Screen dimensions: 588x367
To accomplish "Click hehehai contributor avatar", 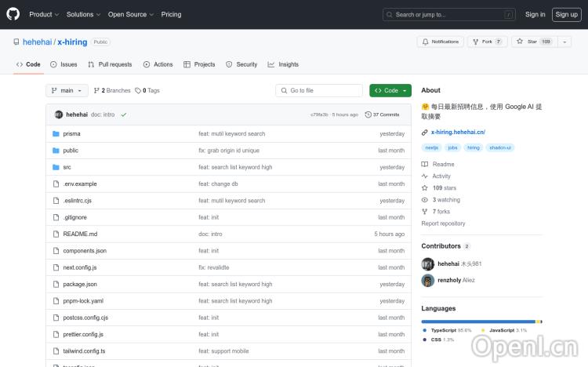I will [428, 263].
